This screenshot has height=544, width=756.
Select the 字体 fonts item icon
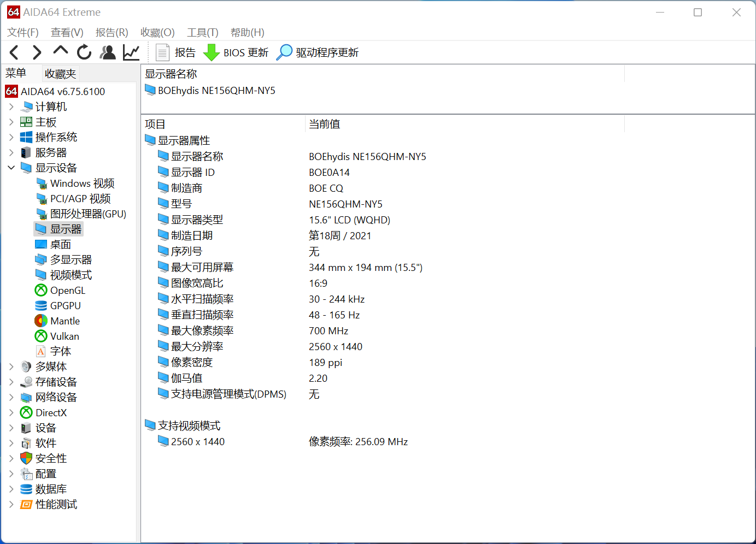[x=41, y=351]
